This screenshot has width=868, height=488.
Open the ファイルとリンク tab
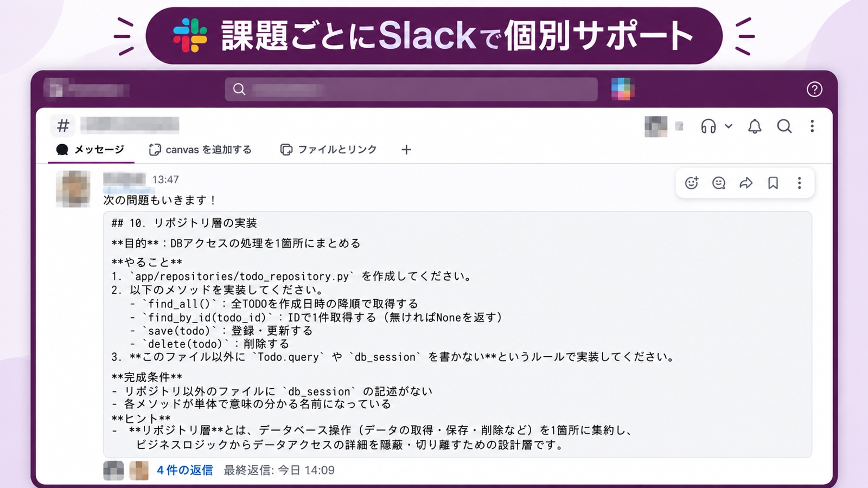pyautogui.click(x=328, y=150)
